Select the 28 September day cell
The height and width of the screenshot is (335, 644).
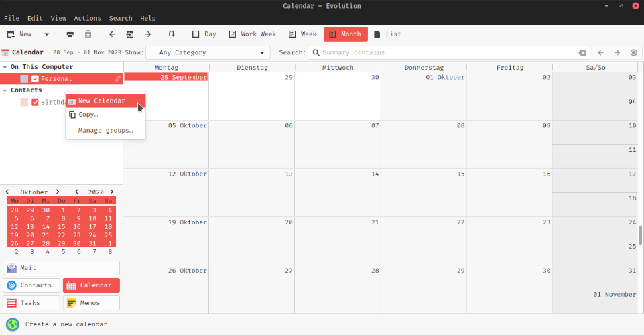click(166, 96)
